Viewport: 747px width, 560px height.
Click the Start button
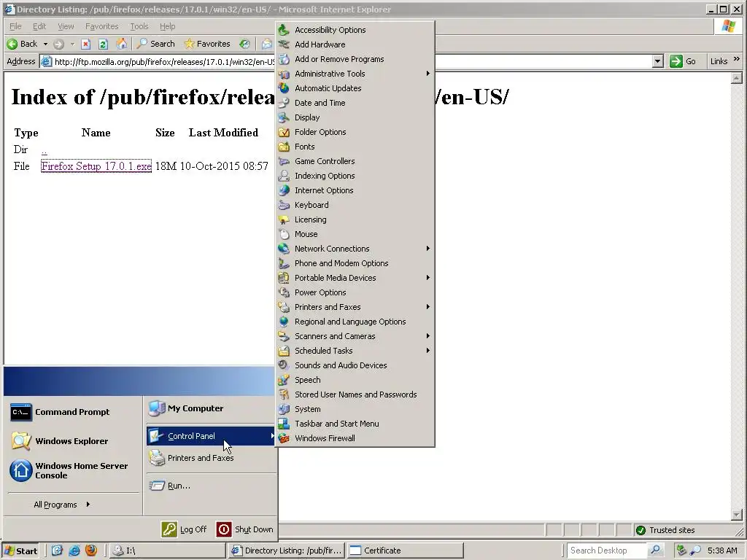[x=21, y=551]
